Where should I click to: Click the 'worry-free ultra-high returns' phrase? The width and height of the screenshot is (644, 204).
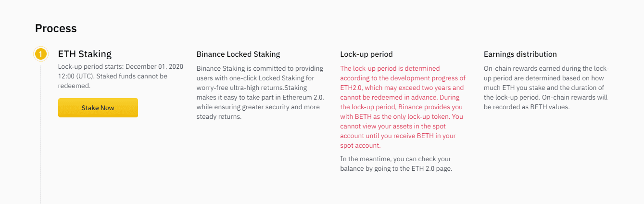pos(239,88)
